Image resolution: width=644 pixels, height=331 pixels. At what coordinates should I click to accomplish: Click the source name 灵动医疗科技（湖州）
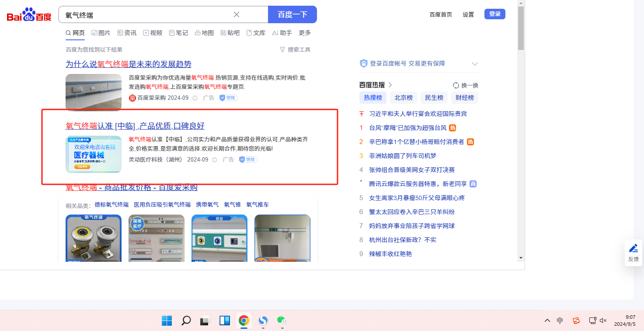click(x=155, y=159)
